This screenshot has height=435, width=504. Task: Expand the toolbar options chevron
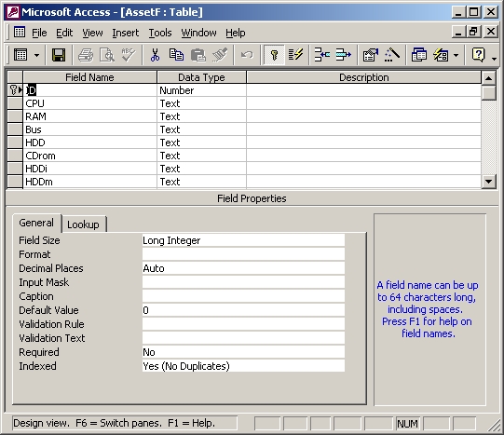pyautogui.click(x=495, y=59)
